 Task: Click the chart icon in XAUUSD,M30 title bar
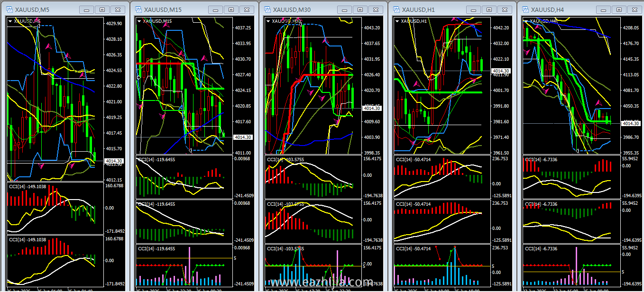pos(268,9)
